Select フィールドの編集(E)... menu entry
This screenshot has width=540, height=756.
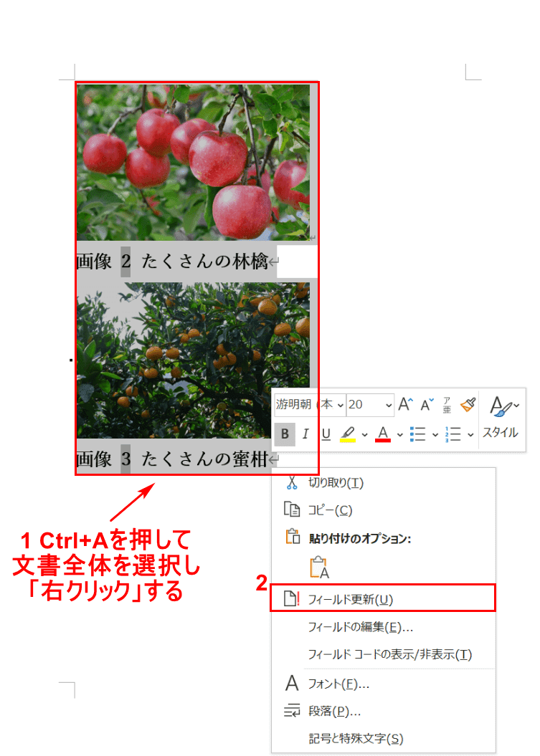pyautogui.click(x=384, y=627)
